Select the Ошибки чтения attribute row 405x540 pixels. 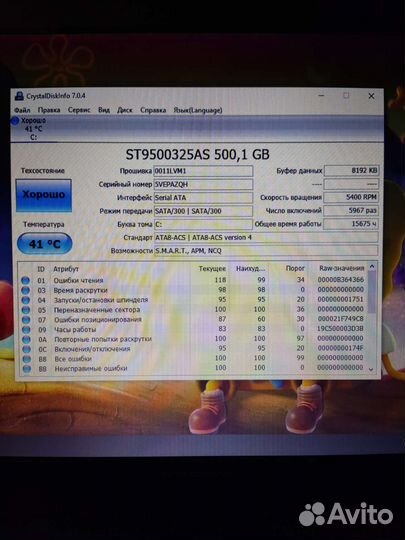tap(193, 280)
